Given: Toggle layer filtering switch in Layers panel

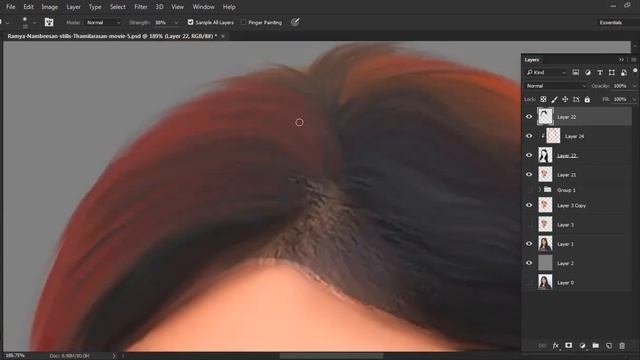Looking at the screenshot, I should point(635,71).
